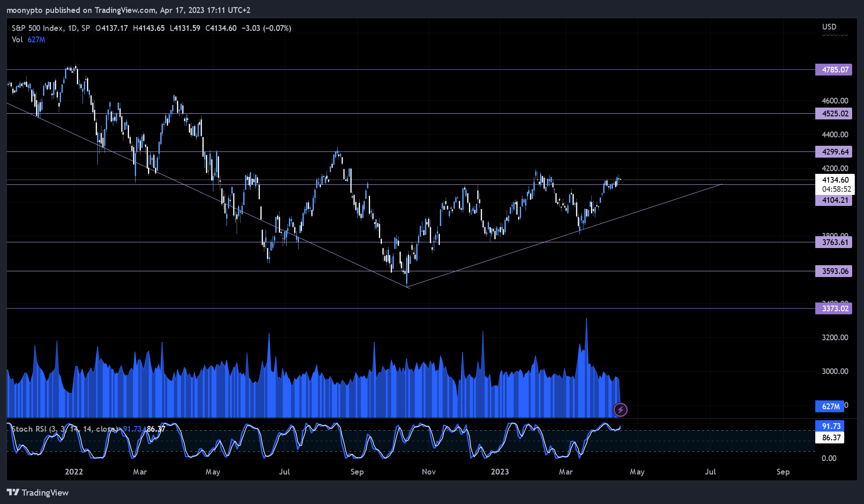Click the Jul label near 2023 axis end

tap(710, 472)
